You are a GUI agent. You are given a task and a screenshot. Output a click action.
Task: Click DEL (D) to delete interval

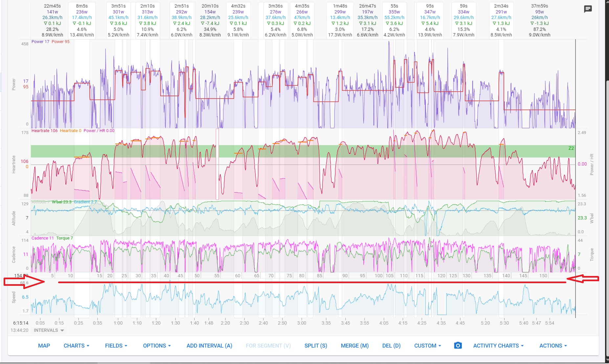tap(391, 346)
